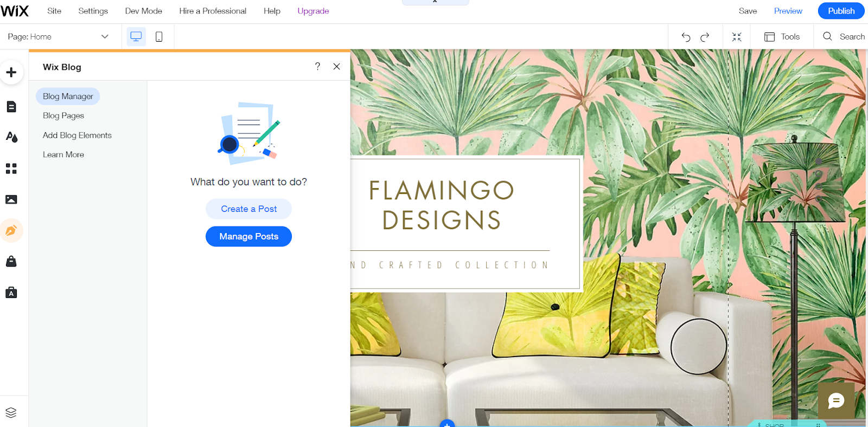
Task: Open the Add elements plus icon
Action: 11,73
